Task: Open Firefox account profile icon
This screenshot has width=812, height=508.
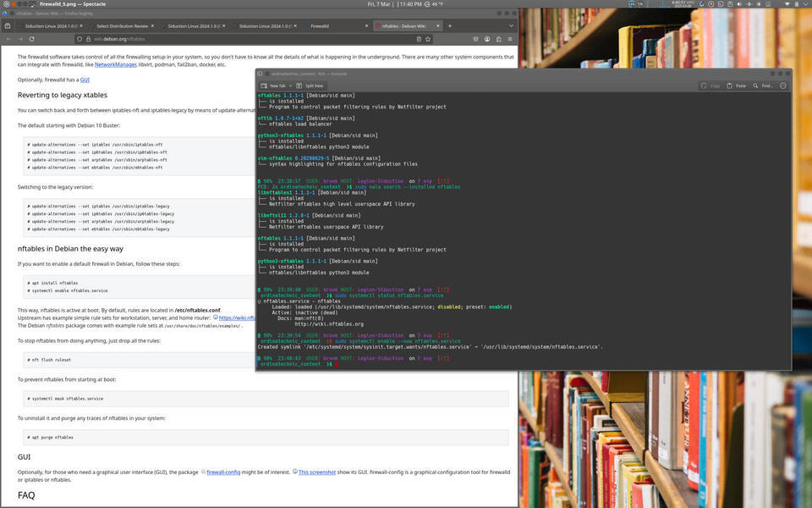Action: (x=487, y=39)
